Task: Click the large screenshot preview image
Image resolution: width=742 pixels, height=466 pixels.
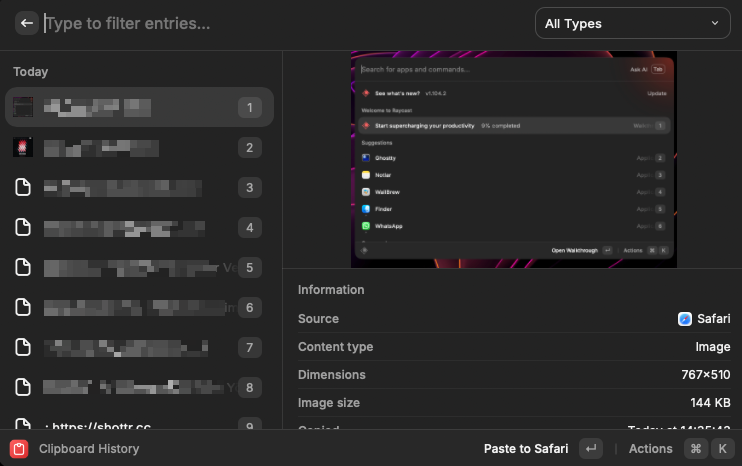Action: pos(514,160)
